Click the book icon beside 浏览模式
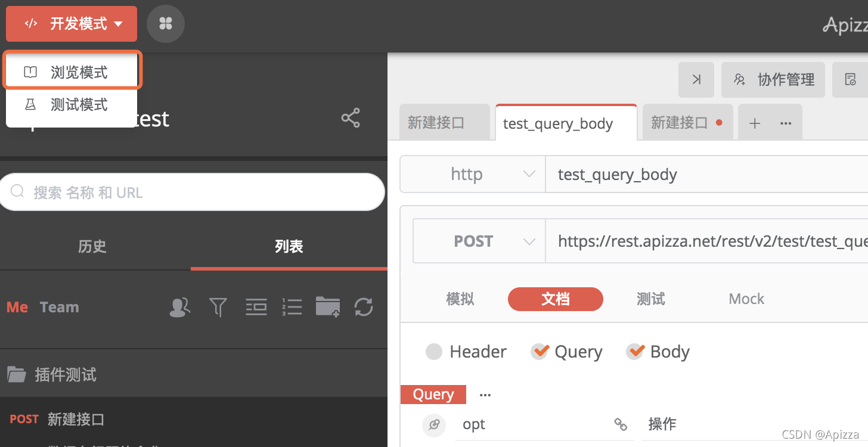The width and height of the screenshot is (868, 447). tap(30, 73)
